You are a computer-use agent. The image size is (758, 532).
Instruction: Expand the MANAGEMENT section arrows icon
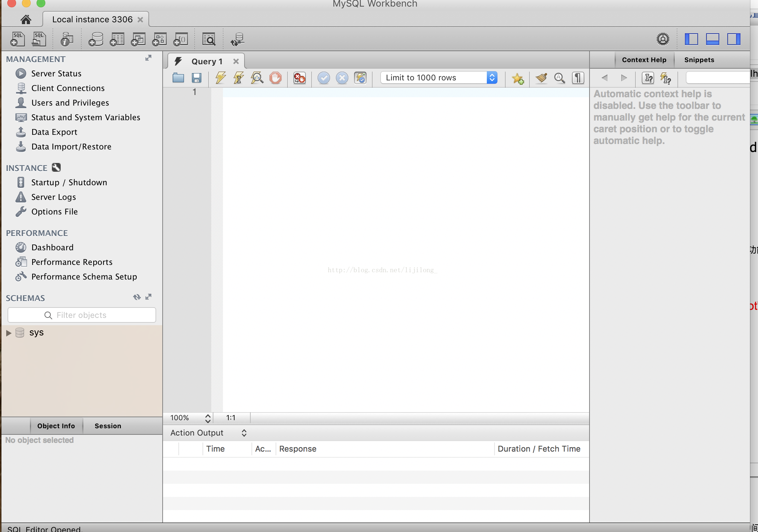[148, 58]
